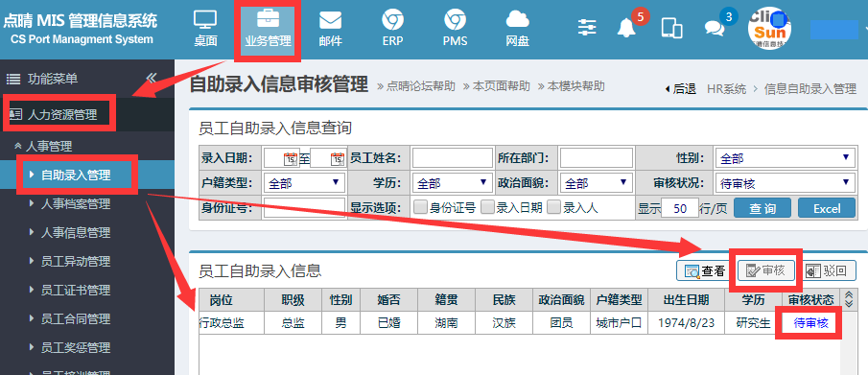Click the 审核 review button
868x375 pixels.
coord(766,270)
